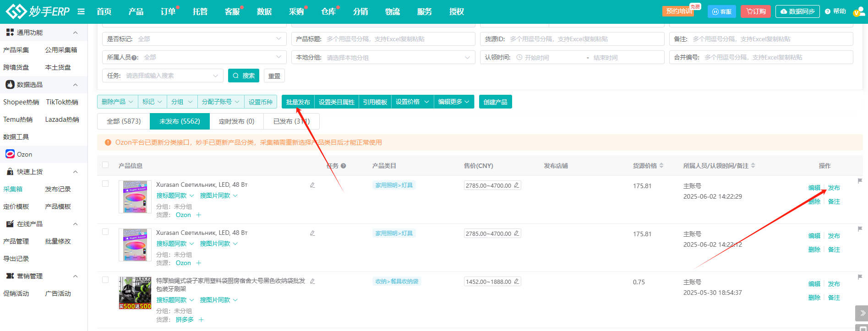
Task: Toggle the select-all checkbox in table header
Action: 105,165
